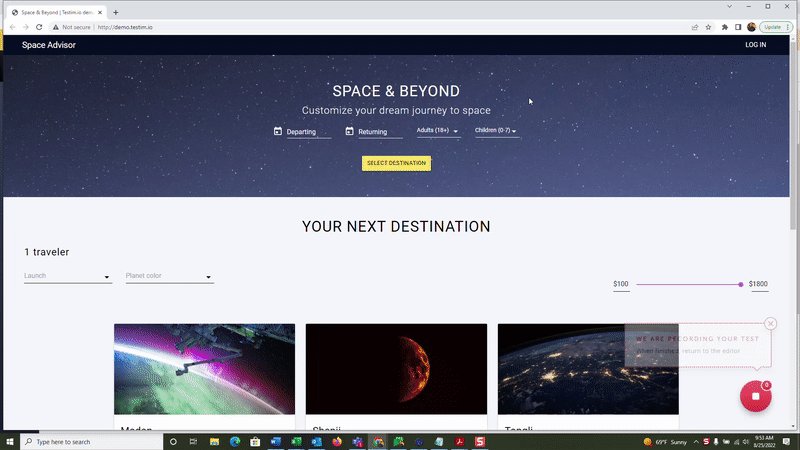The height and width of the screenshot is (450, 800).
Task: Expand the Children (0-7) dropdown
Action: coord(496,131)
